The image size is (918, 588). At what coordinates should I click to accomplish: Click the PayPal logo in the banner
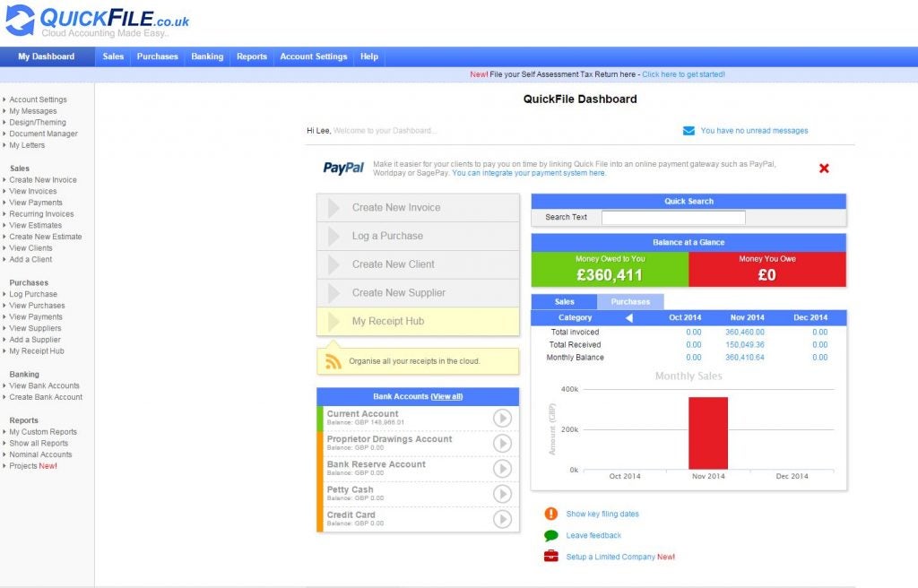click(344, 169)
